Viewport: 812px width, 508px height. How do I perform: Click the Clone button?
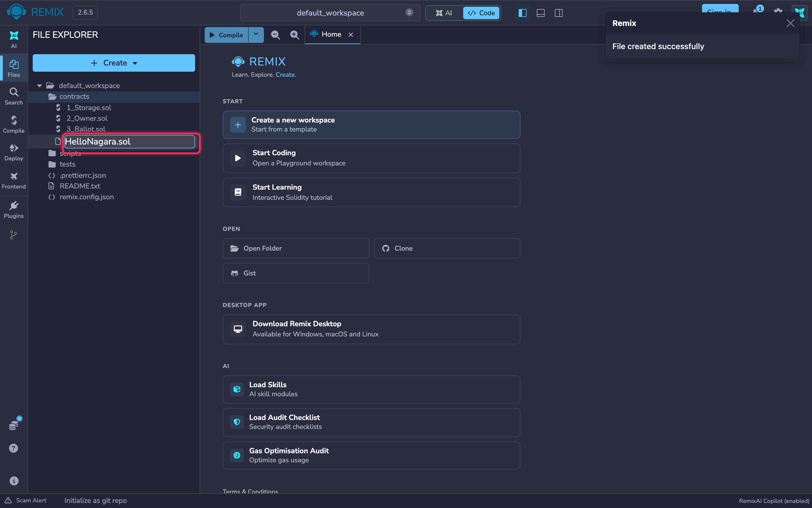(x=447, y=248)
